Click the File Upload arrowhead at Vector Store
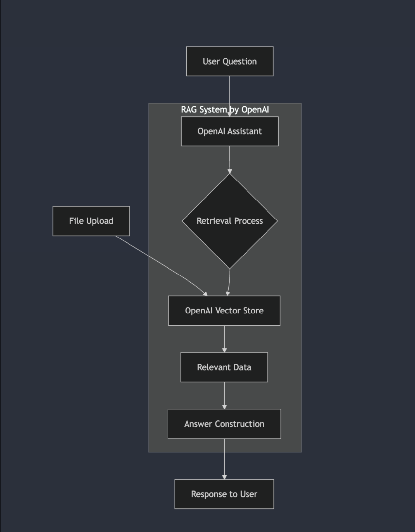This screenshot has height=532, width=415. pos(205,294)
